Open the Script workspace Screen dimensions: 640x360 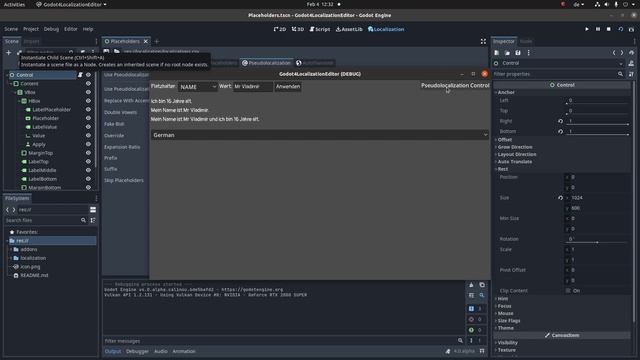pos(320,29)
